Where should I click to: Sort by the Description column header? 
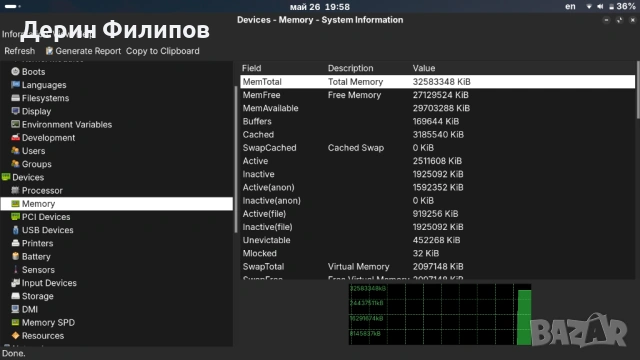350,68
